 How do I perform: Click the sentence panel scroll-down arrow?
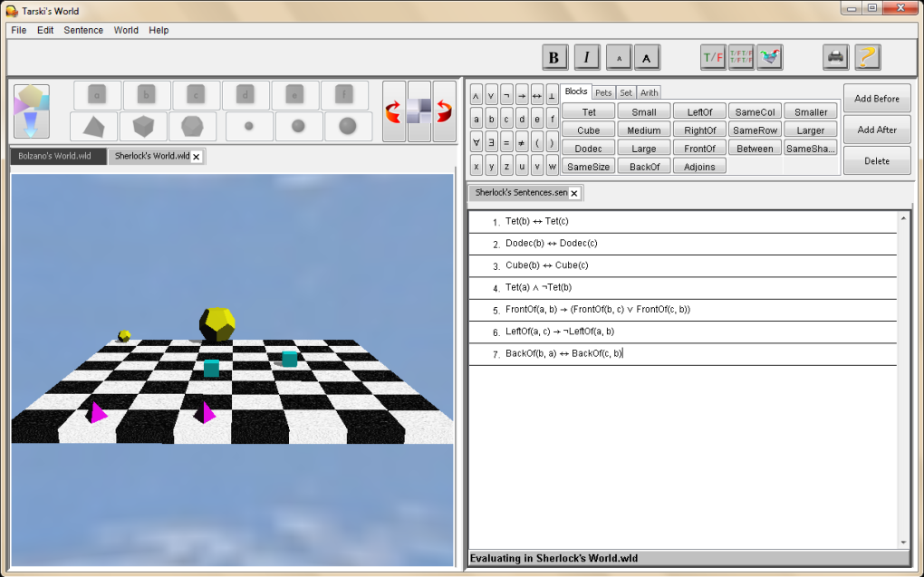903,543
